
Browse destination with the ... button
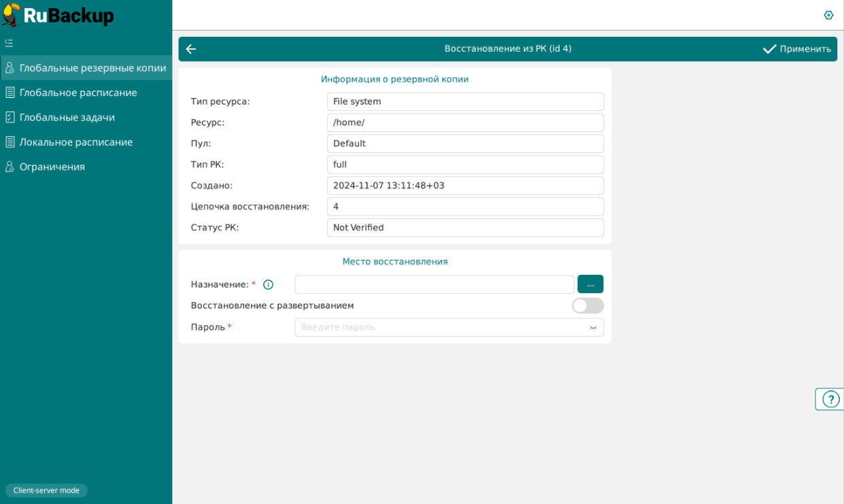(590, 284)
